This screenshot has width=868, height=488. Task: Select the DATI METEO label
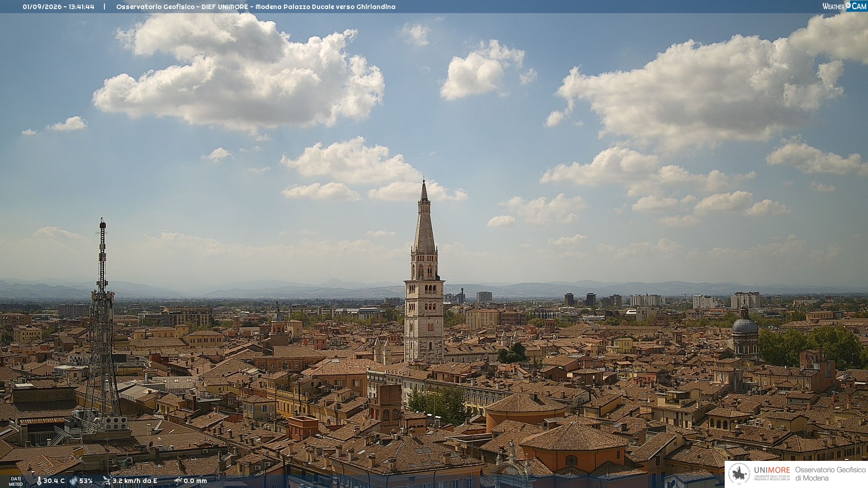16,481
